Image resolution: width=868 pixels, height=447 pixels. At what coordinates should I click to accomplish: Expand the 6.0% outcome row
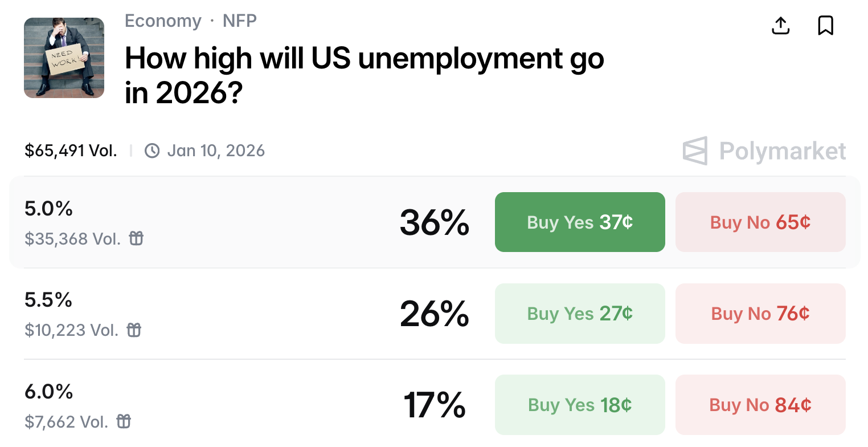[x=228, y=405]
